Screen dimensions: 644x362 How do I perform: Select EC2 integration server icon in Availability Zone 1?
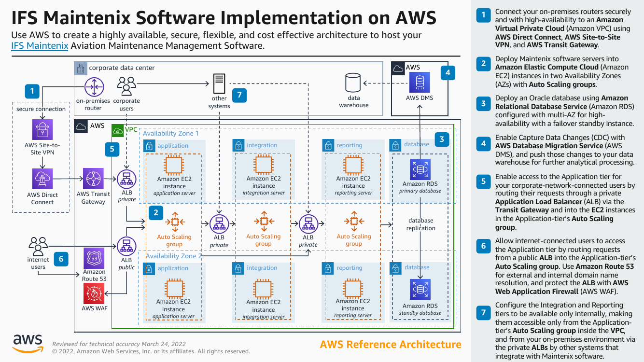coord(263,165)
